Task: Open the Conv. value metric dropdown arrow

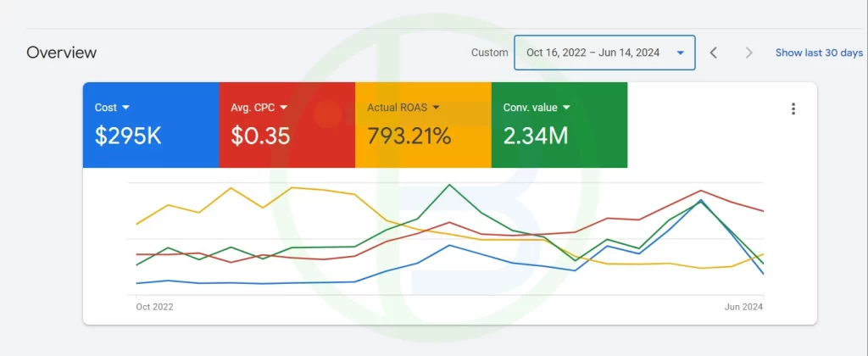Action: pyautogui.click(x=565, y=108)
